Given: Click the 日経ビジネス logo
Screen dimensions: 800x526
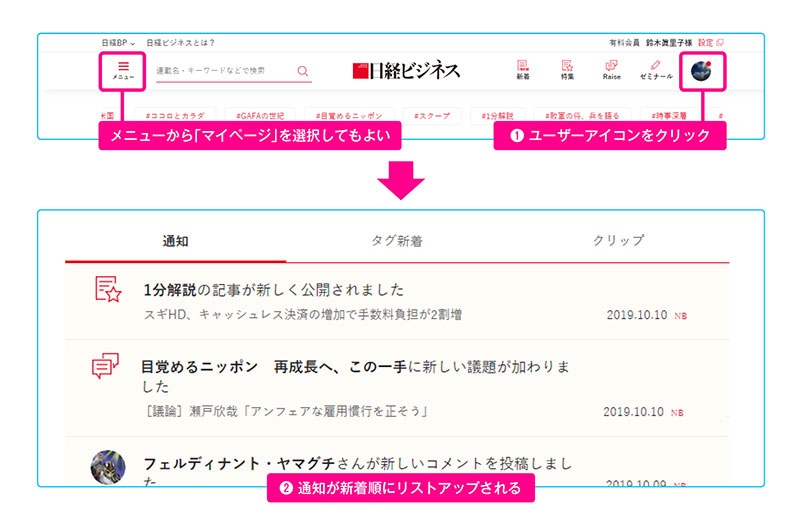Looking at the screenshot, I should 407,70.
